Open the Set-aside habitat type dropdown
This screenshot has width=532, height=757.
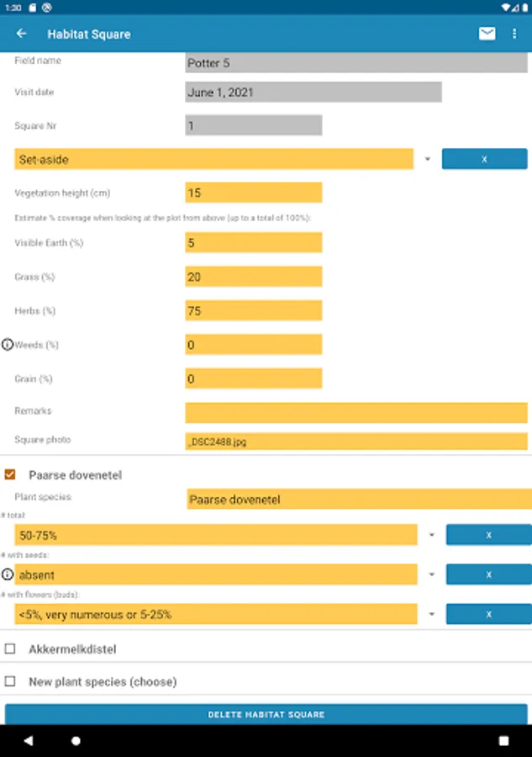(427, 159)
